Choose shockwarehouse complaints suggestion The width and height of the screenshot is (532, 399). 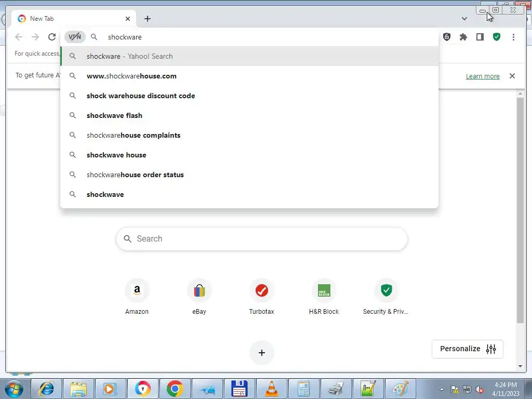point(249,135)
